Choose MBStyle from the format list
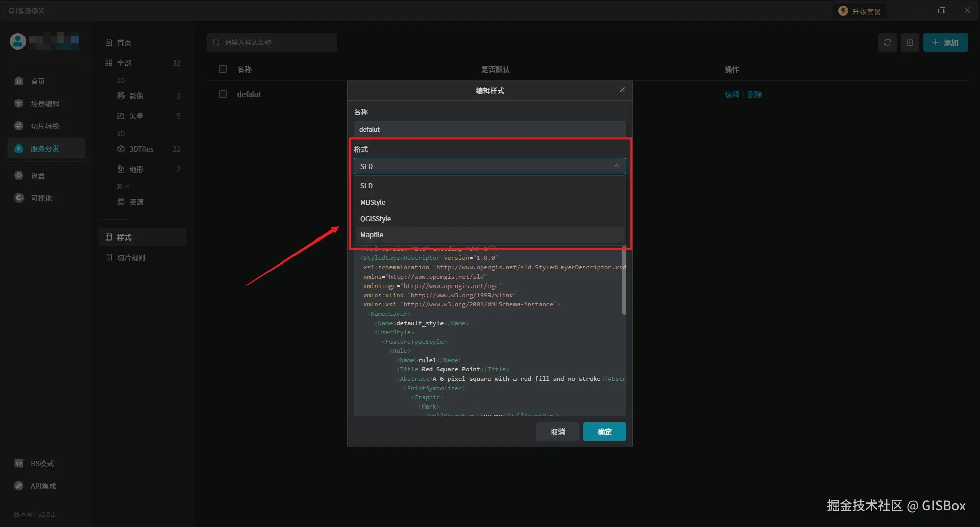This screenshot has width=980, height=527. 489,202
